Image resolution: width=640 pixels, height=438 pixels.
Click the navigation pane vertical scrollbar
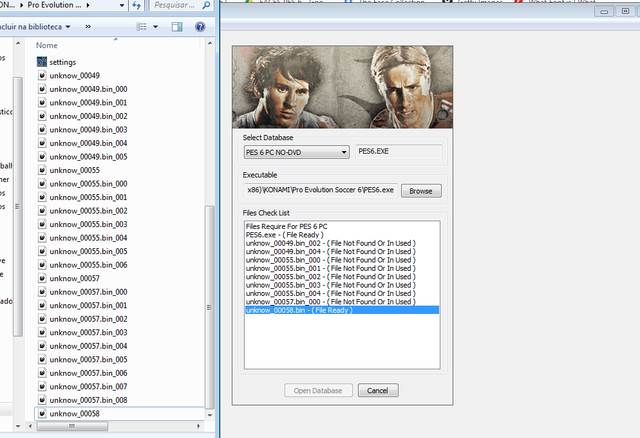[x=18, y=207]
